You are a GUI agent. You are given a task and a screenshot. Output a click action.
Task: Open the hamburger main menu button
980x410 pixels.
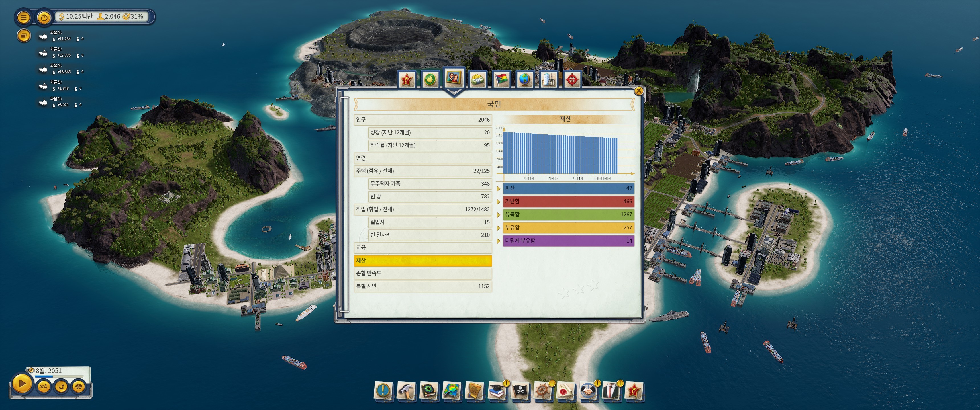pyautogui.click(x=23, y=17)
